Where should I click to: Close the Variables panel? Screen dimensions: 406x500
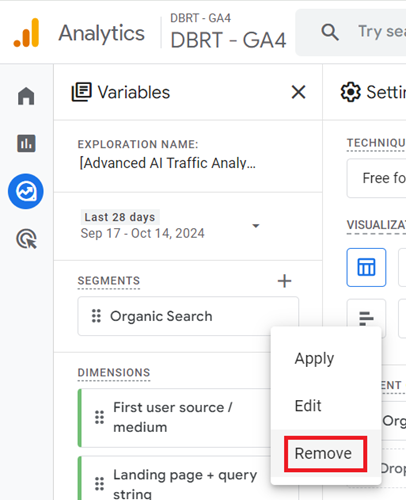pyautogui.click(x=298, y=92)
